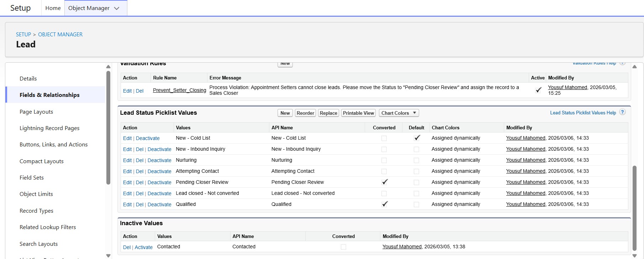Click sidebar scroll down arrow
Screen dimensions: 644x259
point(109,256)
